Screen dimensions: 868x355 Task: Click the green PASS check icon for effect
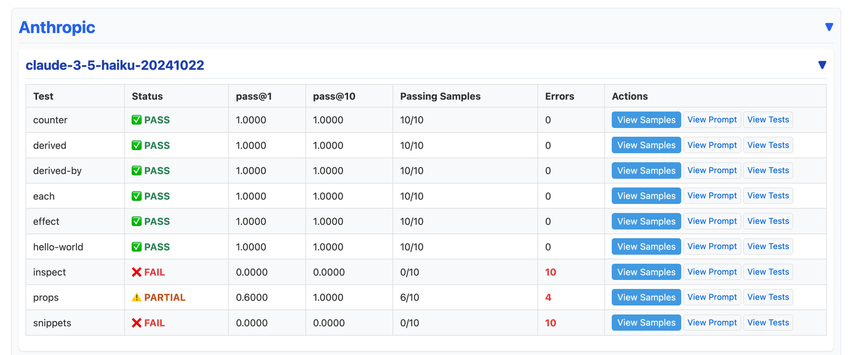coord(137,221)
